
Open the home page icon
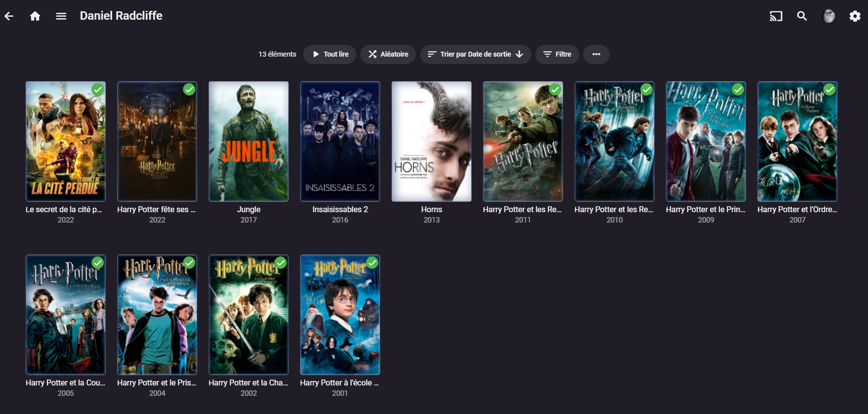click(x=35, y=16)
